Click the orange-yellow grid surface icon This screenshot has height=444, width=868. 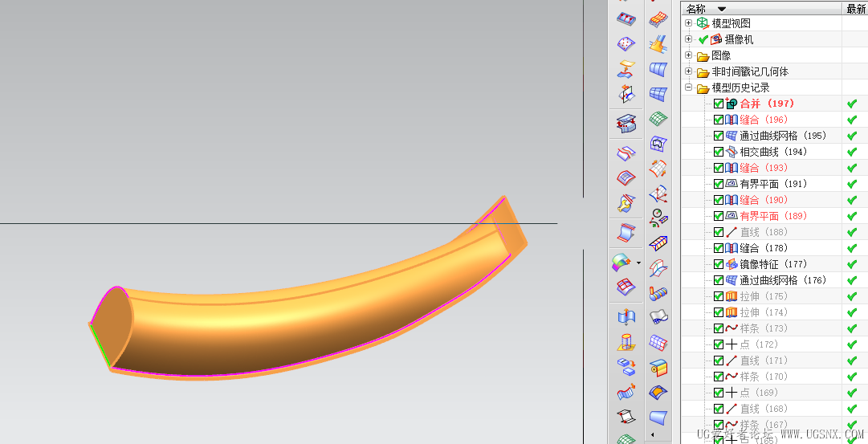pos(658,19)
